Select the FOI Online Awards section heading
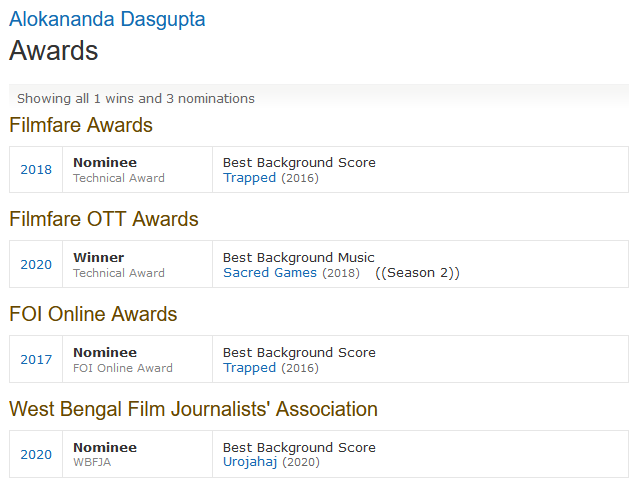 click(x=93, y=314)
